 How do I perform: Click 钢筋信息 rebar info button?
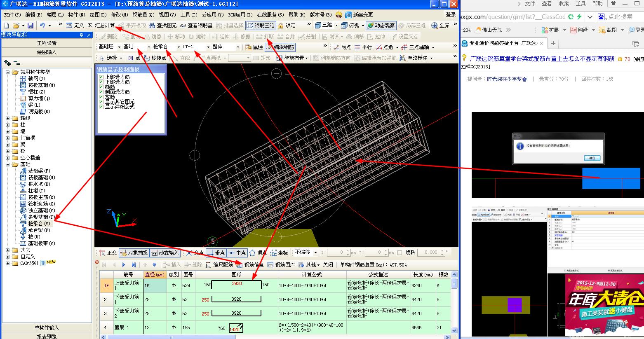coord(250,265)
